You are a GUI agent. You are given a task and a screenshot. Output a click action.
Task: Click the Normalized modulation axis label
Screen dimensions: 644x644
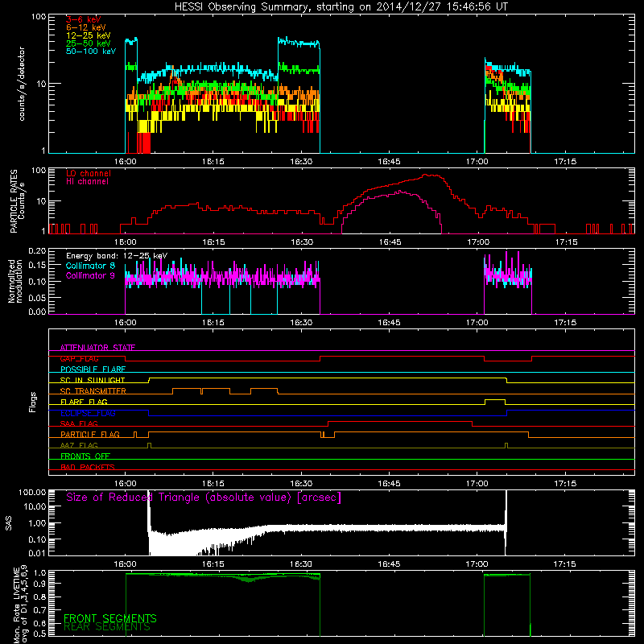(x=15, y=281)
